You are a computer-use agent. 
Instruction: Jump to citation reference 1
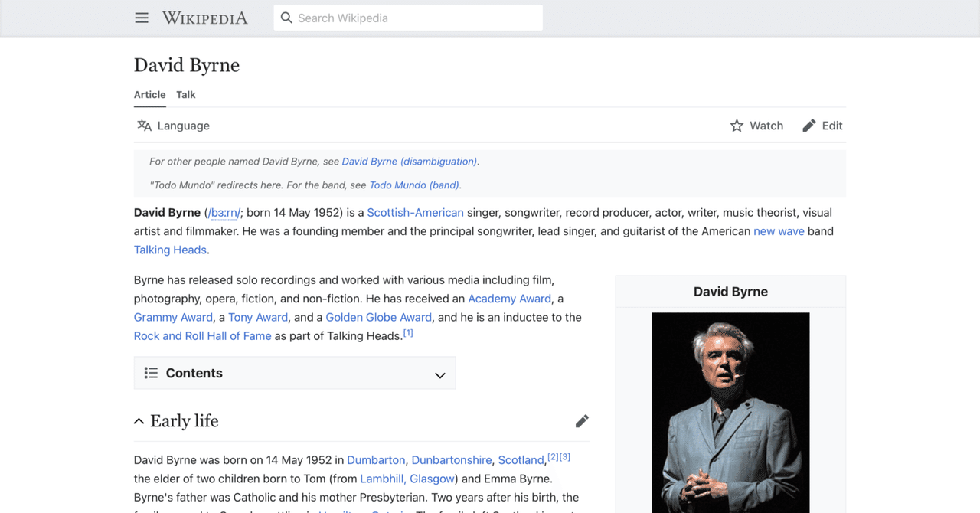tap(408, 333)
